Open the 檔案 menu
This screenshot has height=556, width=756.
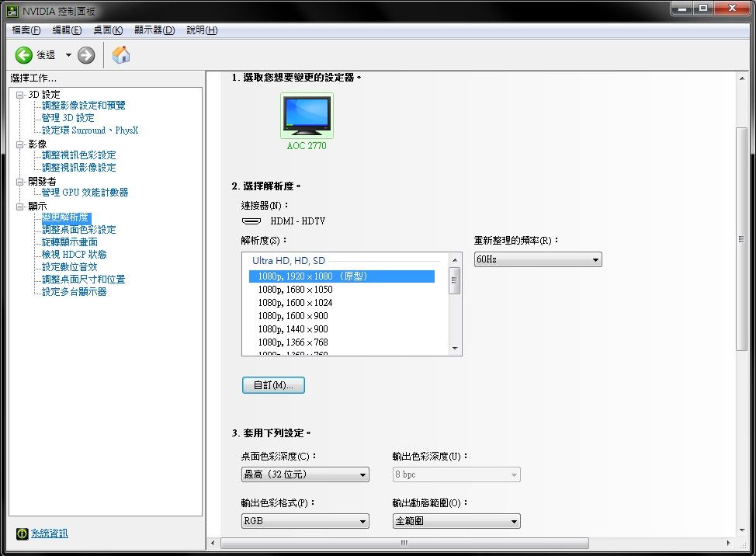point(26,30)
